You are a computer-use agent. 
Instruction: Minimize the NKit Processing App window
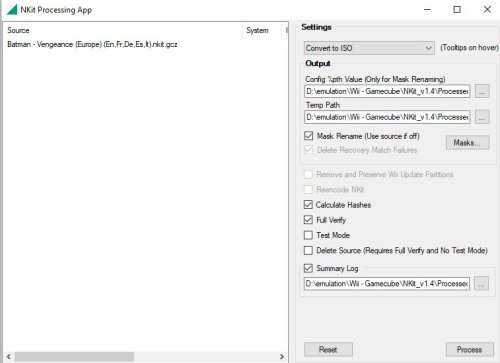[427, 9]
